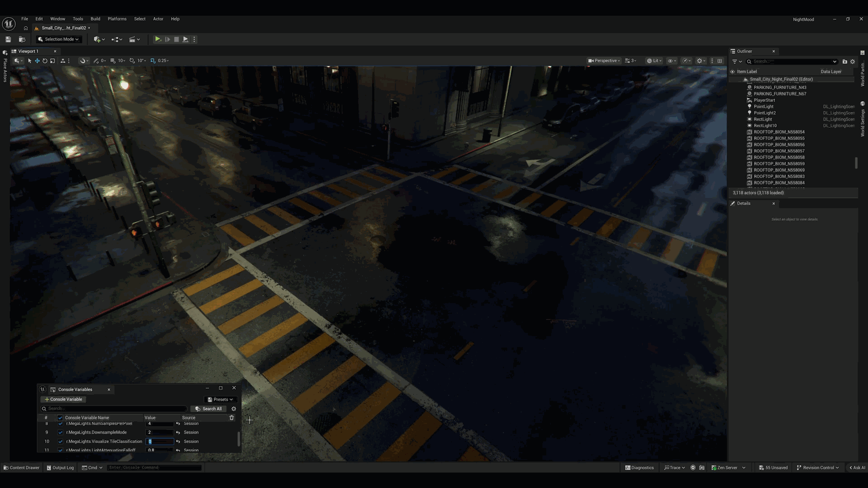Open the Tools menu
Screen dimensions: 868x488
click(78, 19)
